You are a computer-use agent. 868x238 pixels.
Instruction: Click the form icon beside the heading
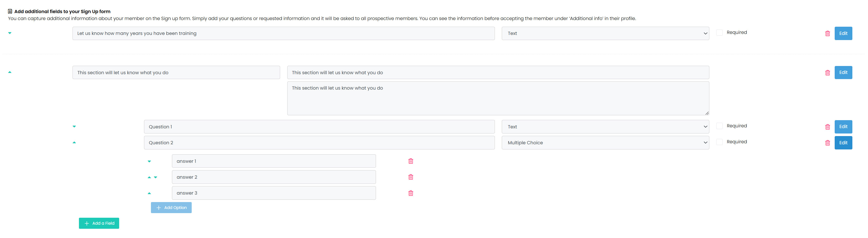(x=10, y=12)
